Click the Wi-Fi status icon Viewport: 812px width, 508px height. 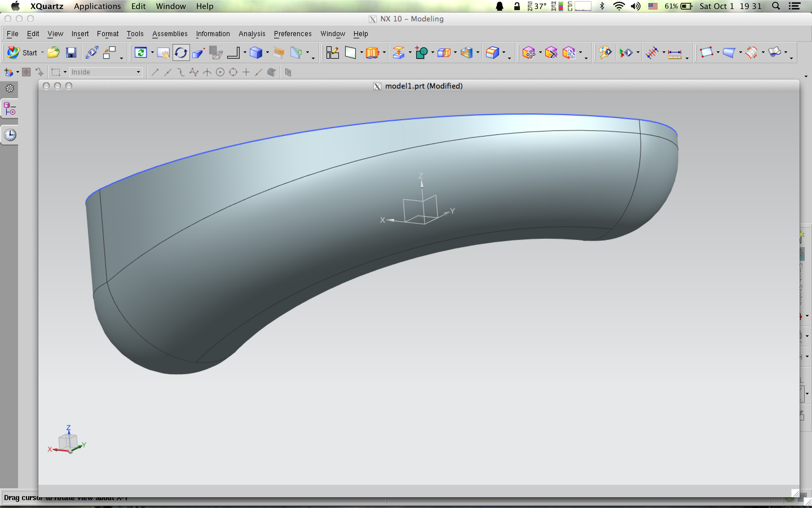point(618,6)
